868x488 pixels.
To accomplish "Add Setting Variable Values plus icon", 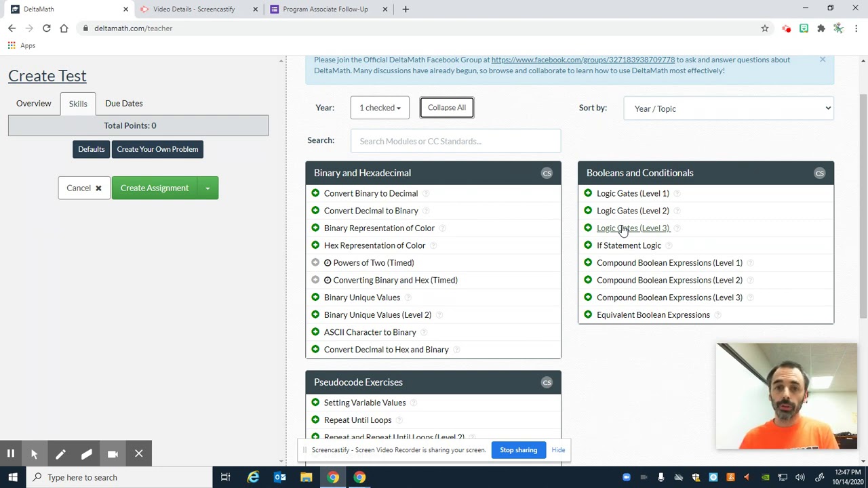I will (x=315, y=403).
